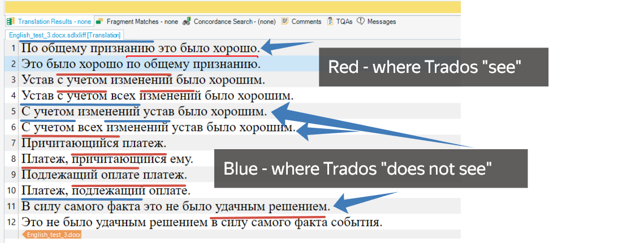Click segment number 6

point(14,127)
